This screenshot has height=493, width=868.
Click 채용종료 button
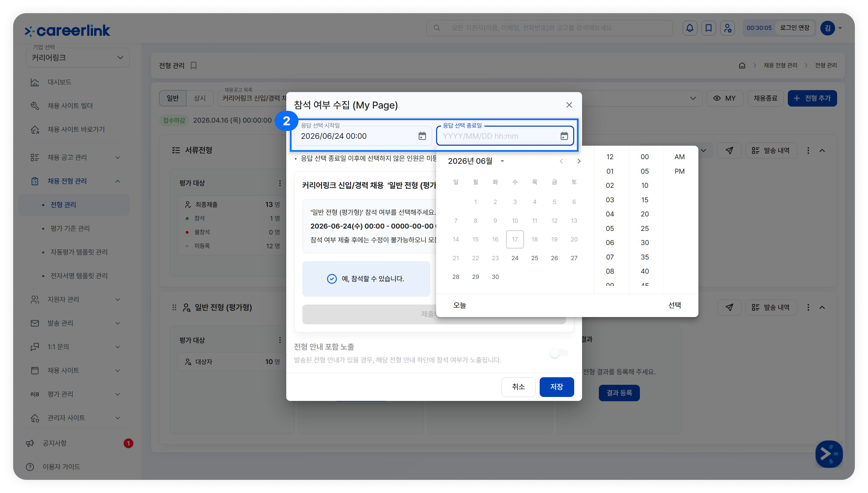765,98
